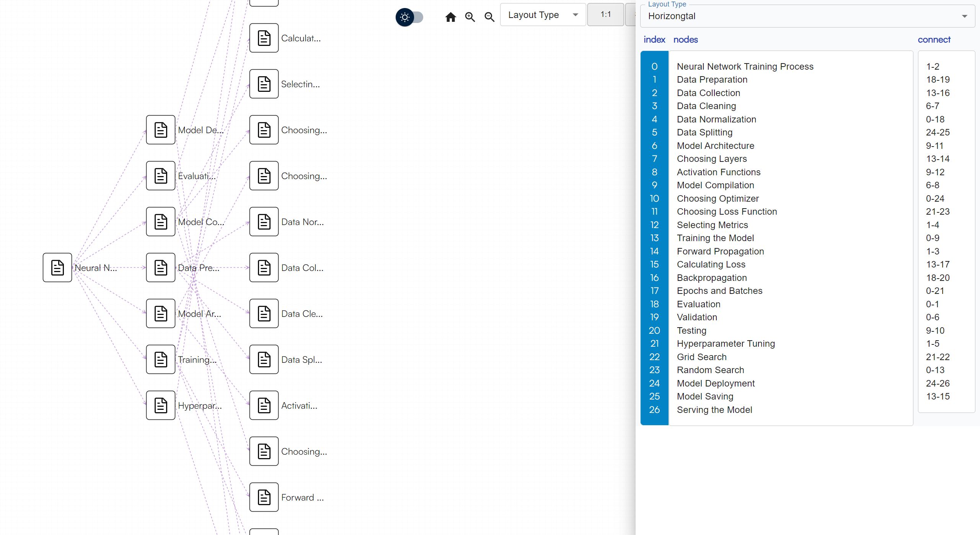Image resolution: width=980 pixels, height=535 pixels.
Task: Click Selecting Metrics in the nodes list
Action: coord(712,225)
